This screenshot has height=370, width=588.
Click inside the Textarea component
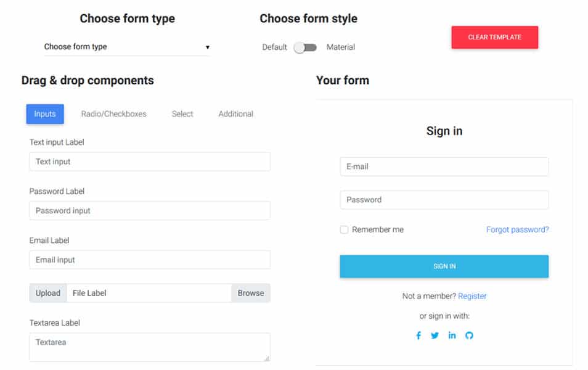(x=149, y=347)
